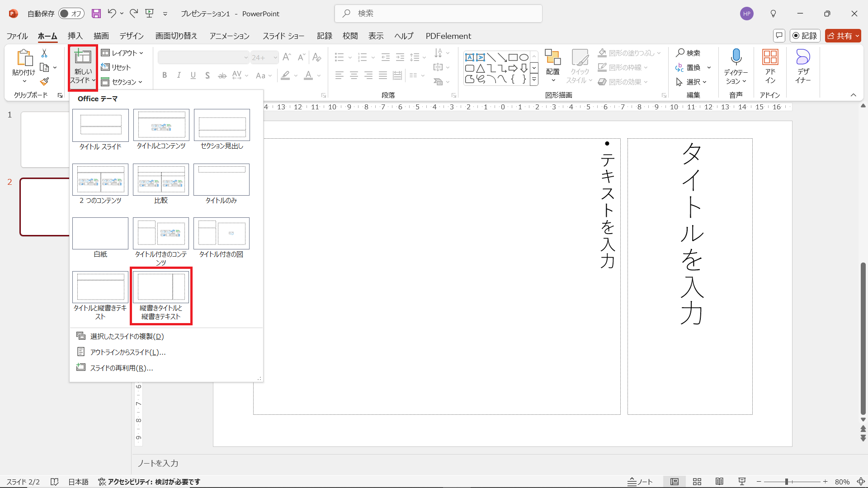Viewport: 868px width, 488px height.
Task: Expand the Layout (レイアウト) dropdown
Action: click(122, 53)
